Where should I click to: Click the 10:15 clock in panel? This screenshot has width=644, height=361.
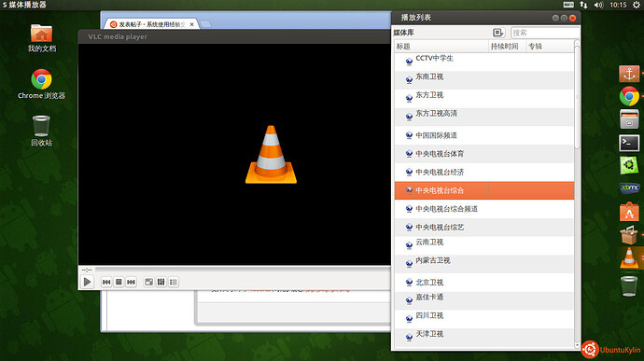pos(618,5)
